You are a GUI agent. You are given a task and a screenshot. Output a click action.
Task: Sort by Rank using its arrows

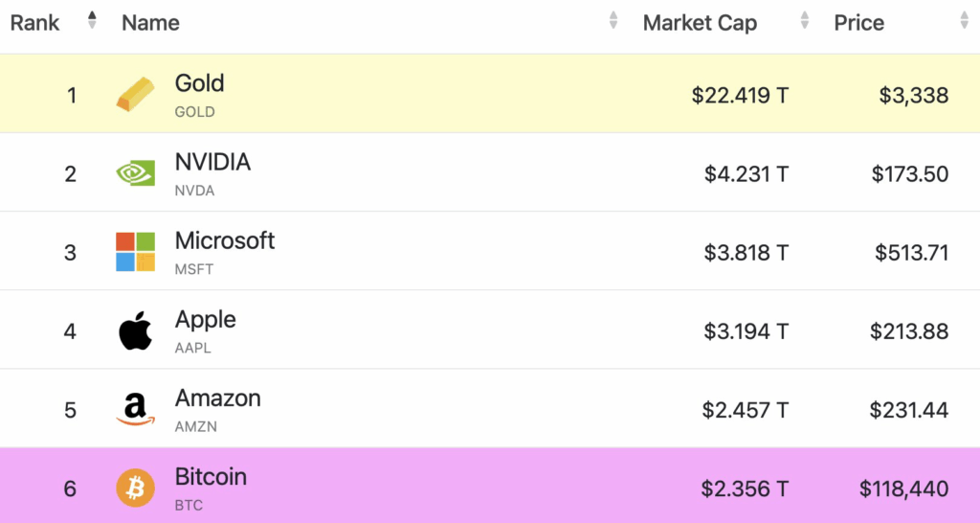click(x=92, y=20)
